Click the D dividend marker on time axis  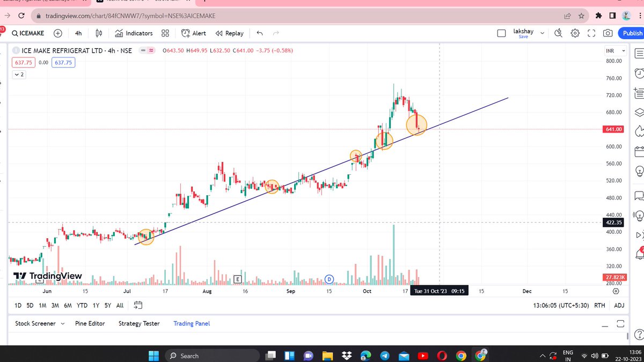[329, 279]
